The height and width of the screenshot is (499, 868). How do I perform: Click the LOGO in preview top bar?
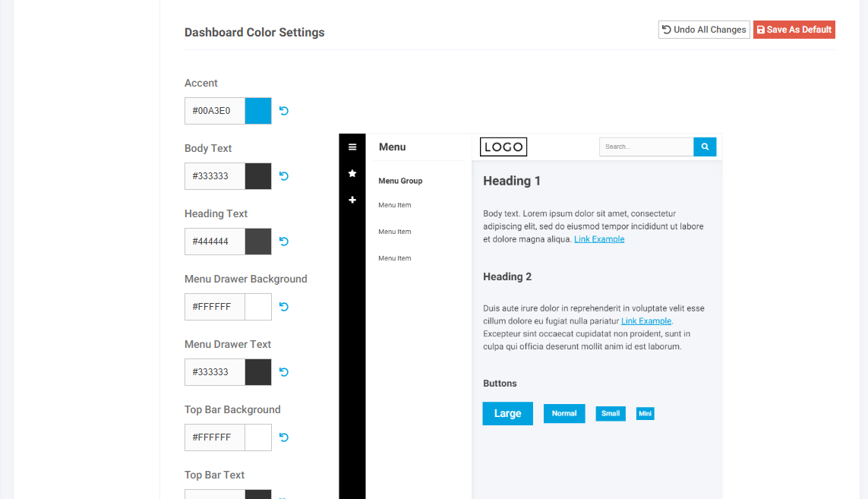503,147
